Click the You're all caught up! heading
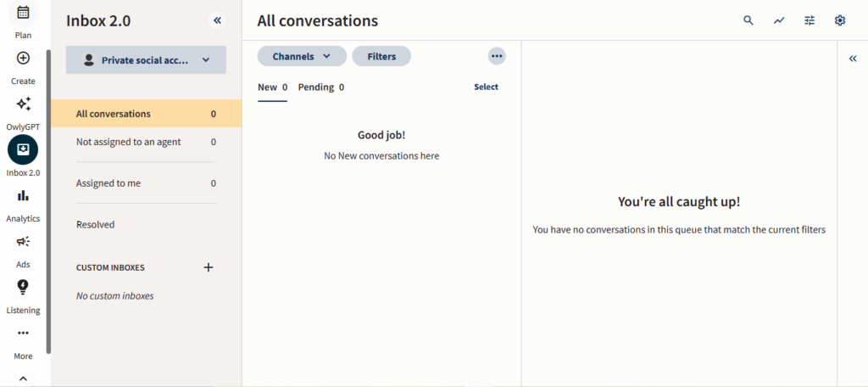This screenshot has height=387, width=868. [x=679, y=202]
